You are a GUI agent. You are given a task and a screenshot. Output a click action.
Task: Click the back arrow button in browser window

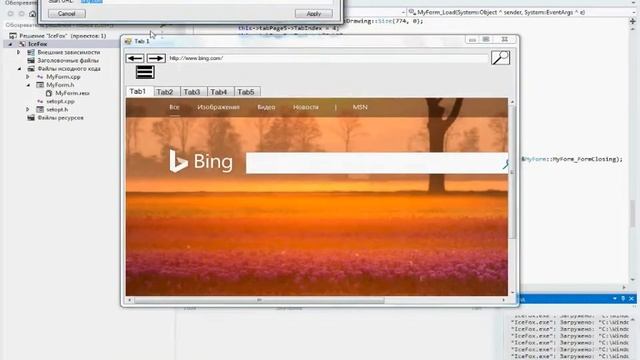[x=135, y=58]
